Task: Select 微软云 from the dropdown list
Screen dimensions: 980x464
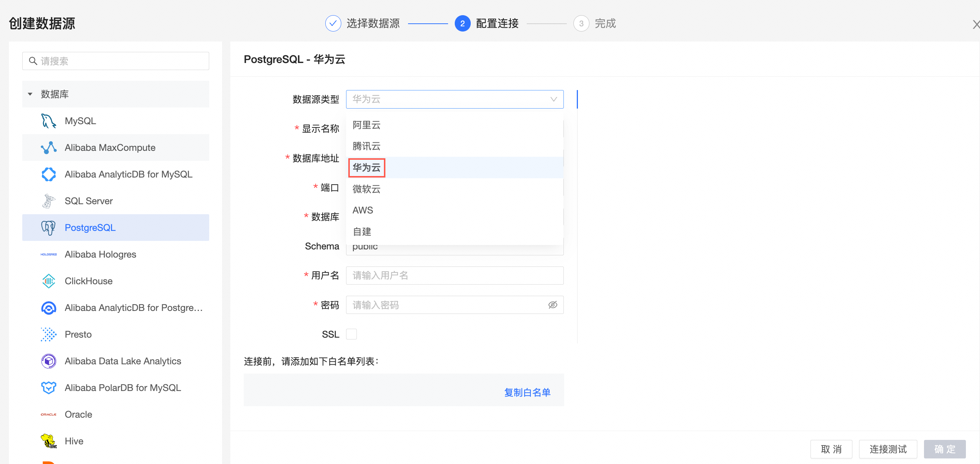Action: (x=455, y=189)
